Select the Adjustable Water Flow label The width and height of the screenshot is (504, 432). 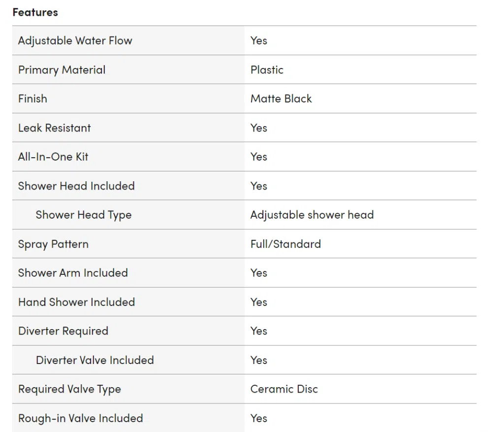pyautogui.click(x=75, y=41)
